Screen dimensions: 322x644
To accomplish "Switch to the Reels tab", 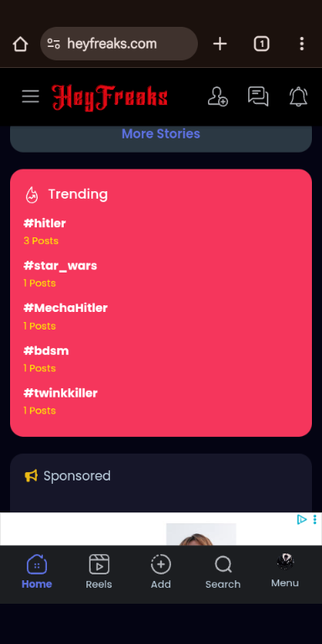I will click(x=99, y=571).
